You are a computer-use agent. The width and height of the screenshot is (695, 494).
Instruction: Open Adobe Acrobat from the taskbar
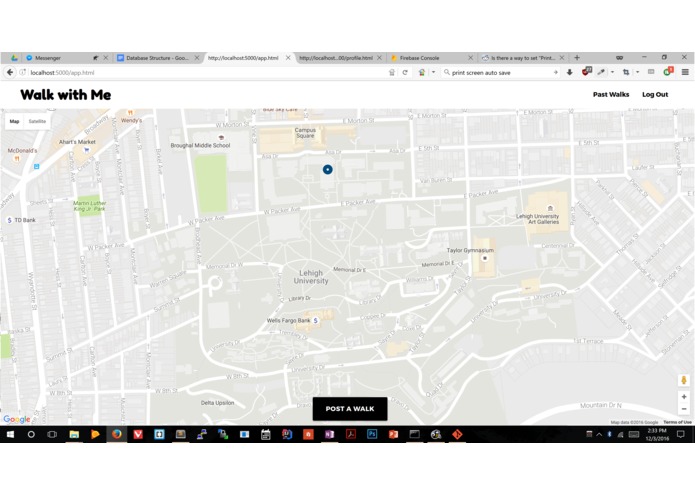[351, 434]
